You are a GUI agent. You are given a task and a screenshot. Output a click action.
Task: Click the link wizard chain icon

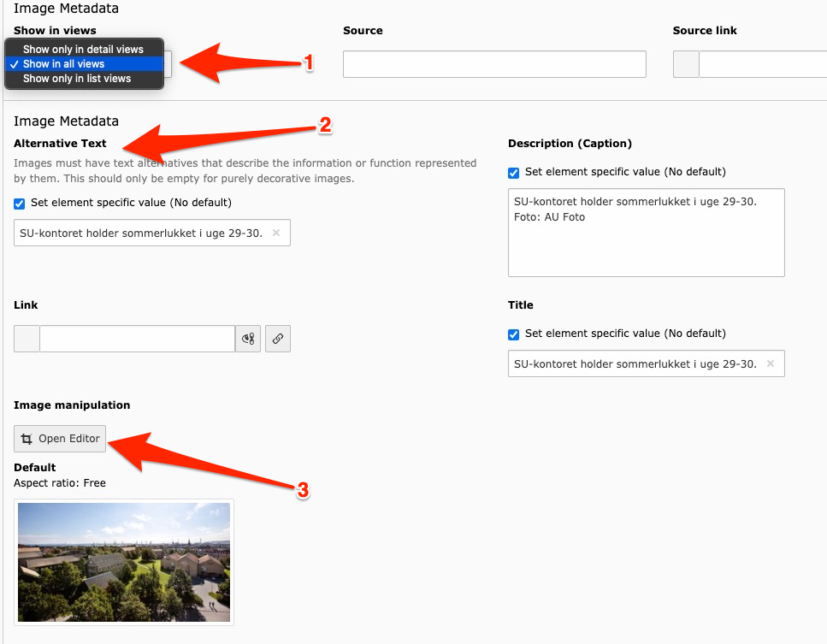(x=278, y=339)
